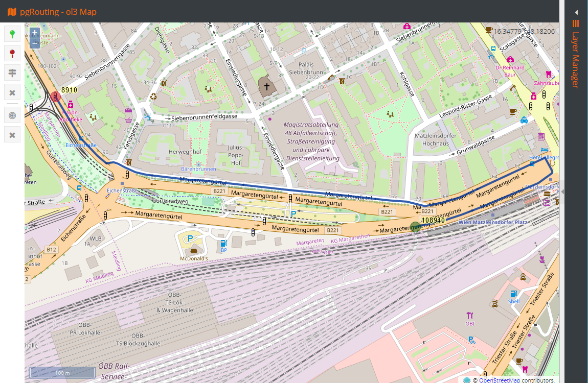
Task: Activate the concentric circles catchment tool
Action: coord(12,115)
